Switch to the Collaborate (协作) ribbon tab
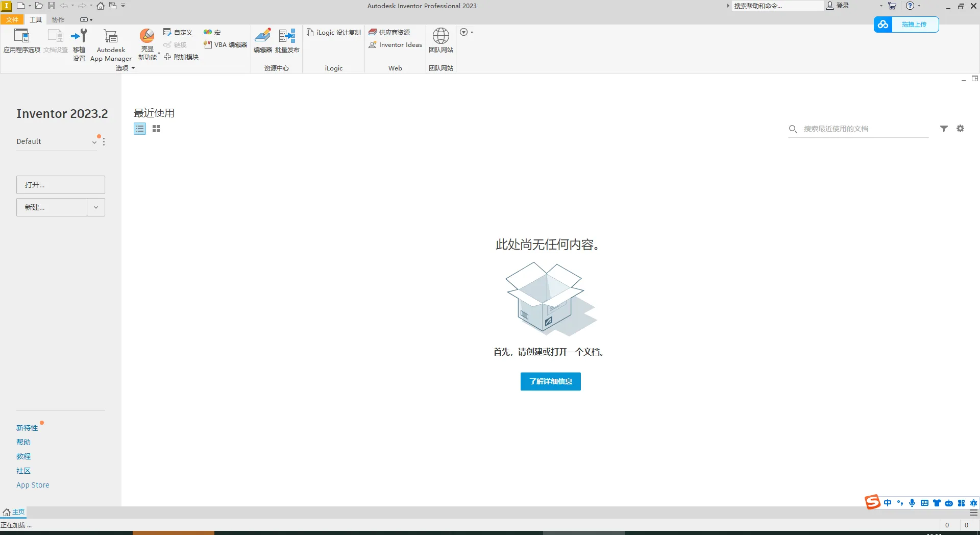This screenshot has height=535, width=980. coord(58,19)
